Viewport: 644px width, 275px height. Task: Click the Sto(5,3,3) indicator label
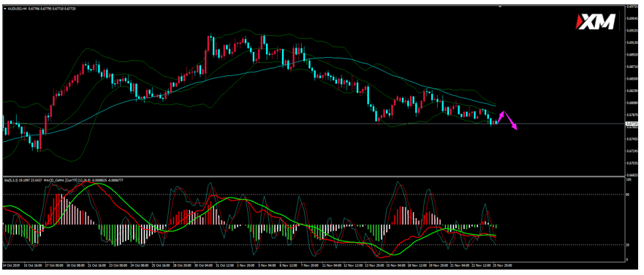point(11,180)
